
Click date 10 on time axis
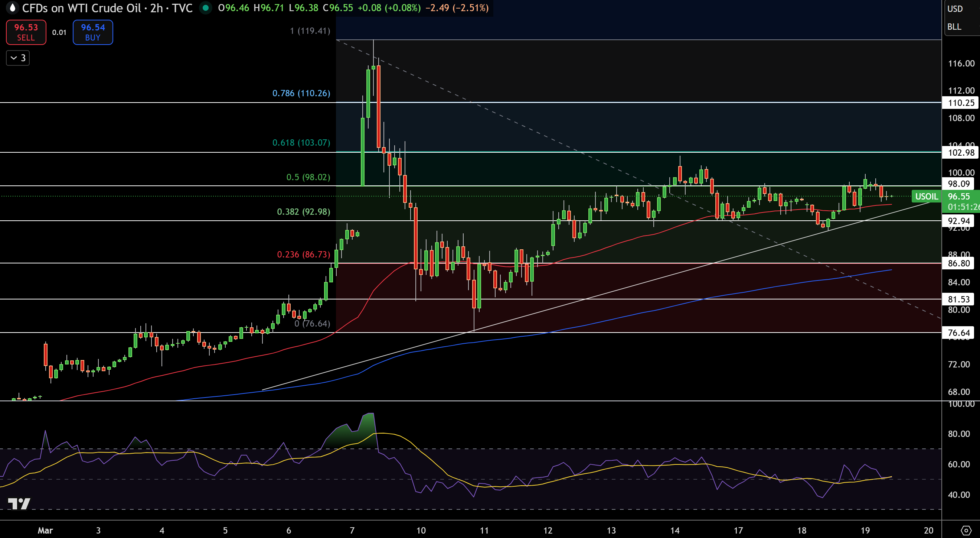421,530
